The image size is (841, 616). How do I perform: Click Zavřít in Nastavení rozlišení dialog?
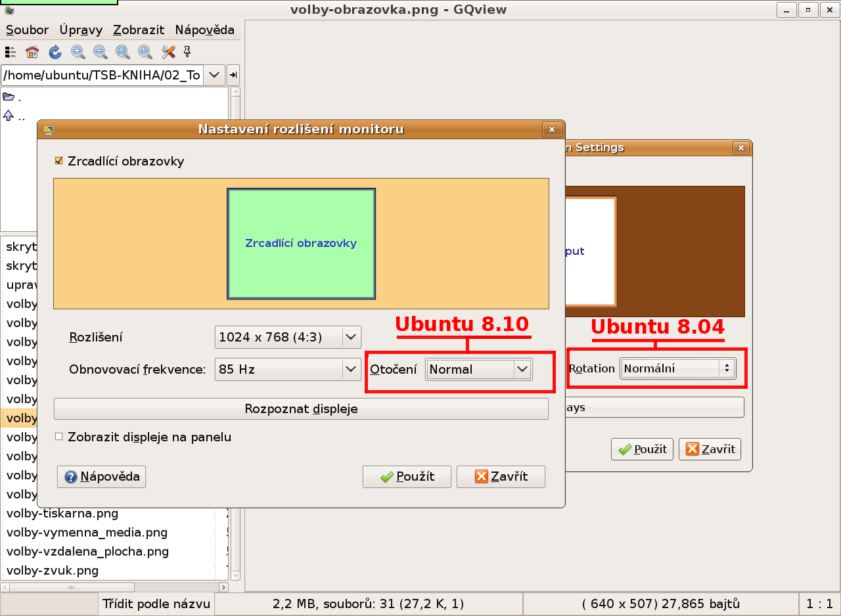tap(501, 477)
